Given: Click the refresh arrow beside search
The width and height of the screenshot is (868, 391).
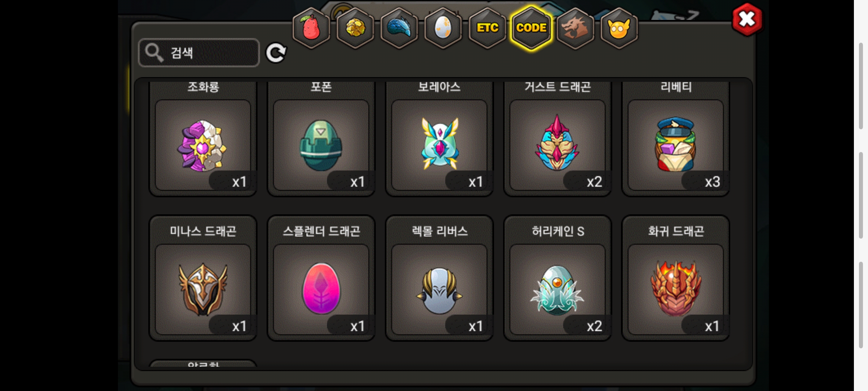Looking at the screenshot, I should pyautogui.click(x=276, y=53).
